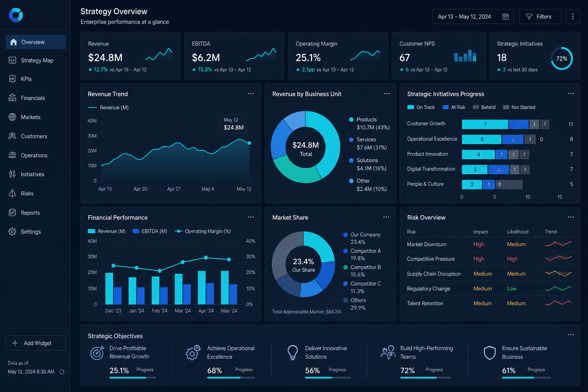
Task: Click the Filters button
Action: click(x=540, y=16)
